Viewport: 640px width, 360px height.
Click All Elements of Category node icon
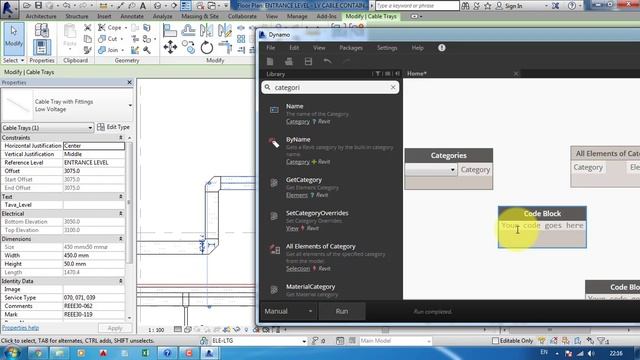coord(274,249)
